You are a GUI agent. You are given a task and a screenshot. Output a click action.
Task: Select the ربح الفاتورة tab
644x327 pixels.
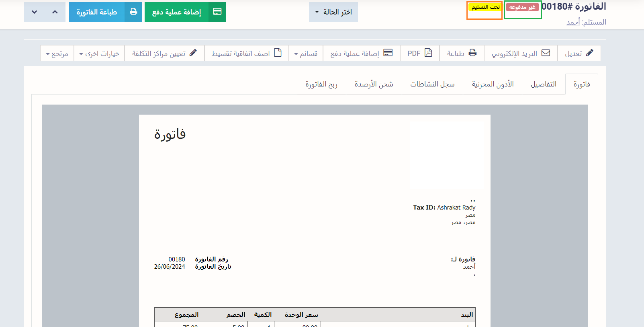[x=321, y=84]
